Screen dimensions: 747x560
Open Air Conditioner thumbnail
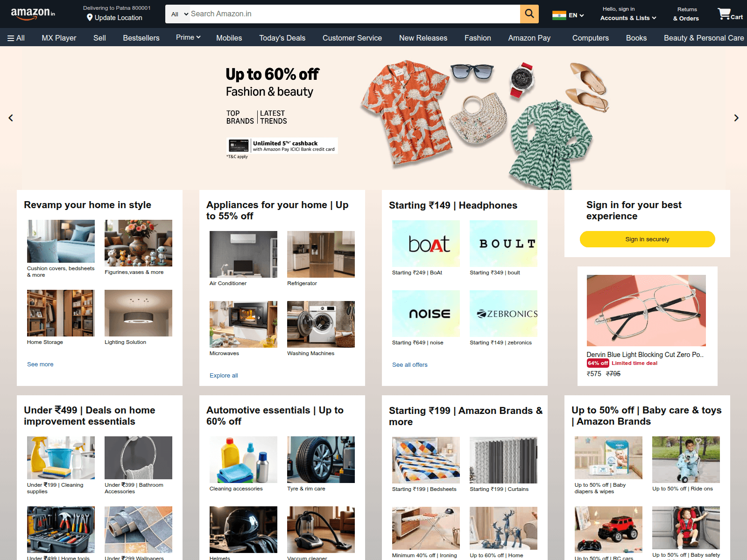(x=243, y=254)
